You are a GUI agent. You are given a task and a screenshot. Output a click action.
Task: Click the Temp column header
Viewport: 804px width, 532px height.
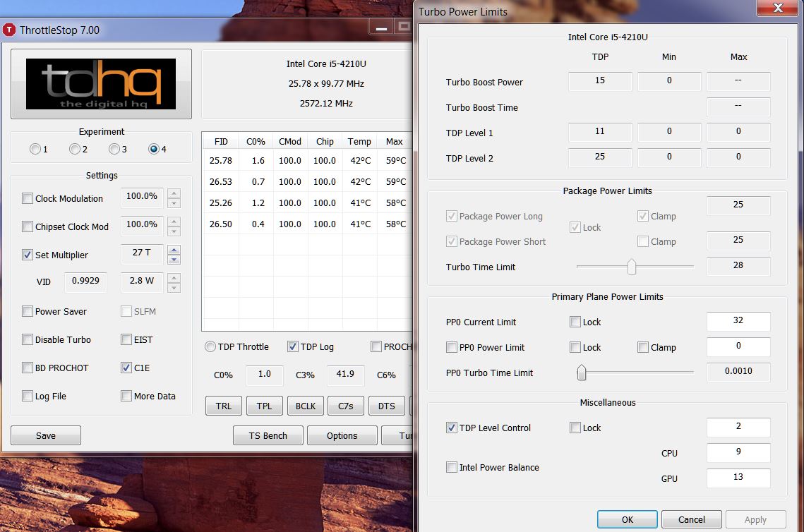point(359,141)
